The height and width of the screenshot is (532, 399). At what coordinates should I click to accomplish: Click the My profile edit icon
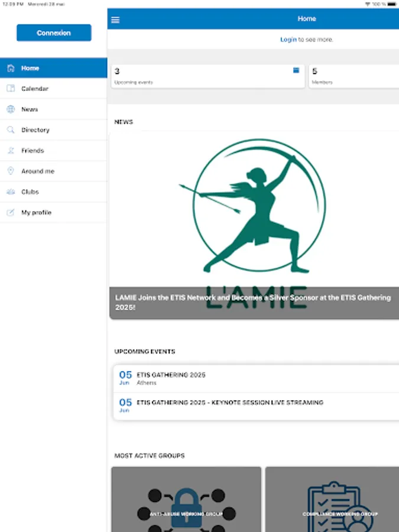coord(11,212)
